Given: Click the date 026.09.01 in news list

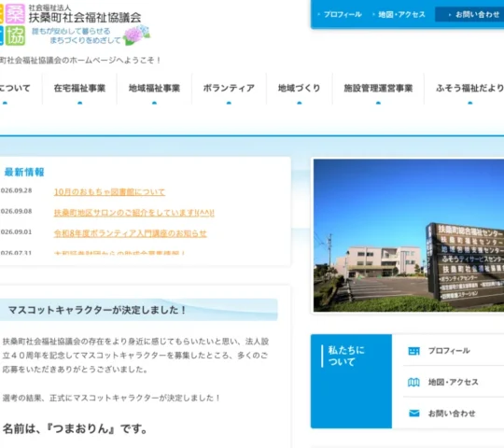Looking at the screenshot, I should pos(16,232).
